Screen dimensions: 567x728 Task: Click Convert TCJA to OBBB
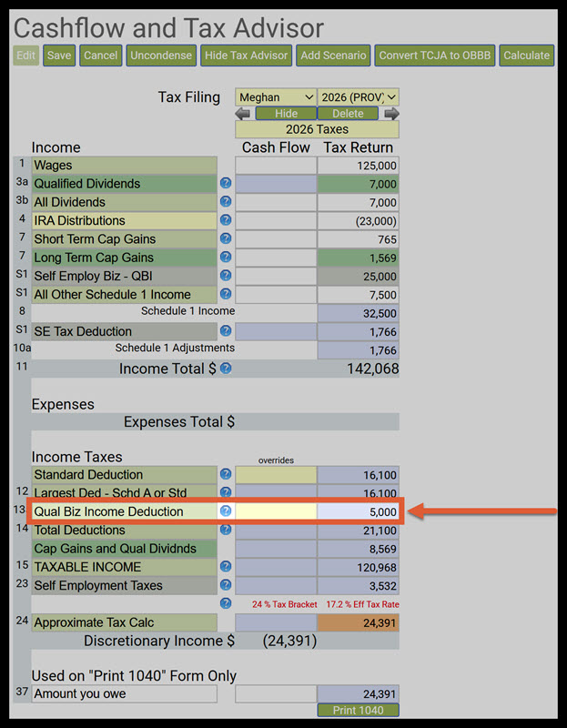click(x=435, y=56)
